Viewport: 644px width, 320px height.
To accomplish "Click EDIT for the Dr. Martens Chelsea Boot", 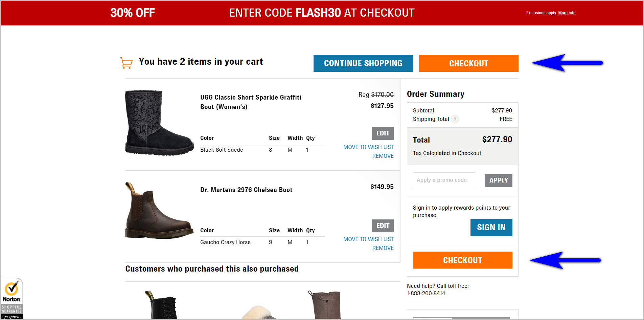I will pos(383,226).
